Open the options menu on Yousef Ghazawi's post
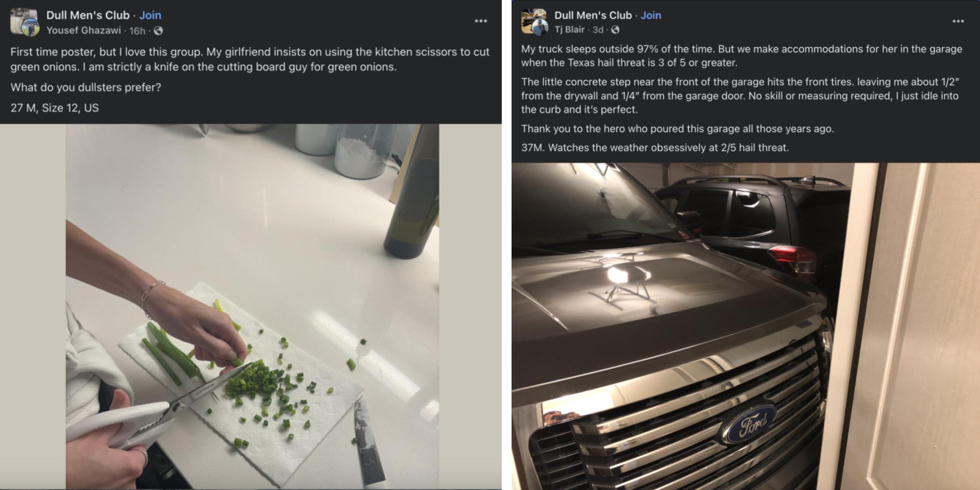This screenshot has width=980, height=490. [x=481, y=21]
